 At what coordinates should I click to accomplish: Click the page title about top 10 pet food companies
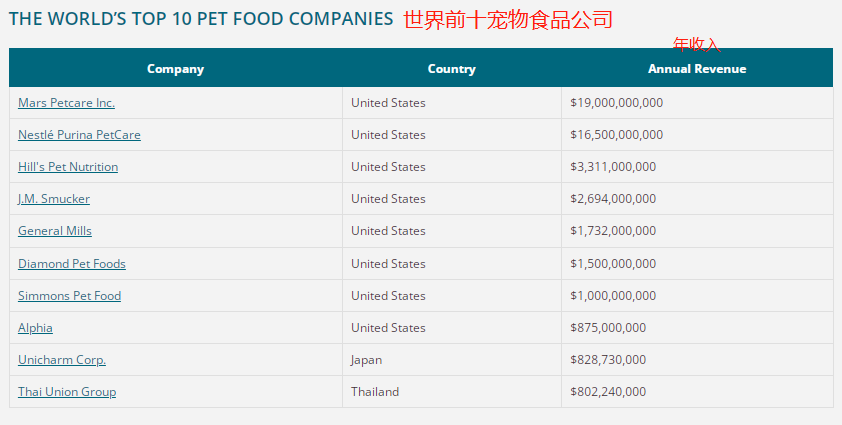pyautogui.click(x=201, y=19)
